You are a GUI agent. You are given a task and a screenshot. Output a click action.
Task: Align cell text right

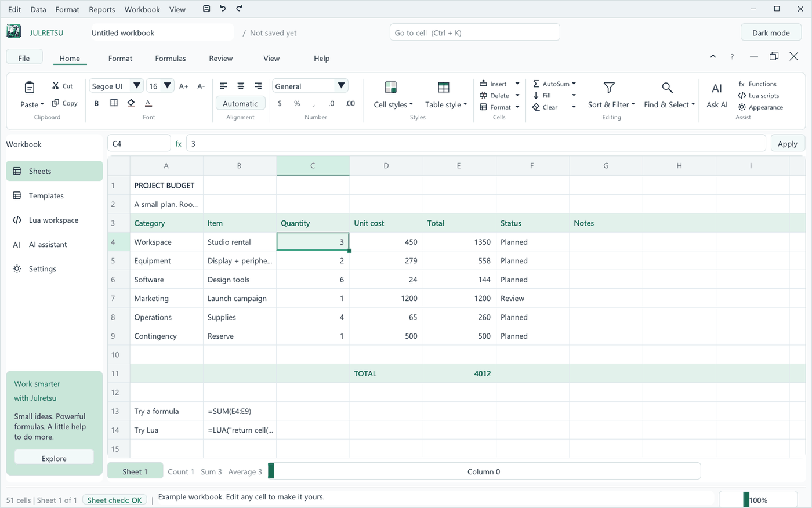pyautogui.click(x=258, y=86)
